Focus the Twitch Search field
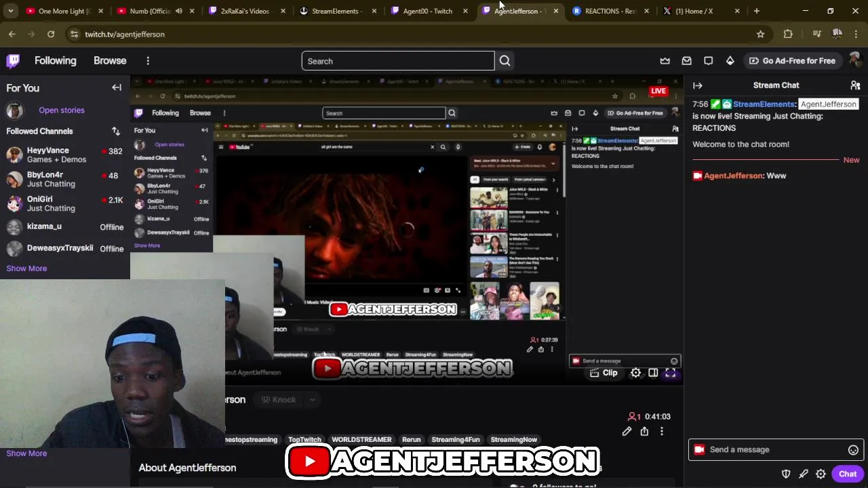This screenshot has height=488, width=868. tap(398, 61)
